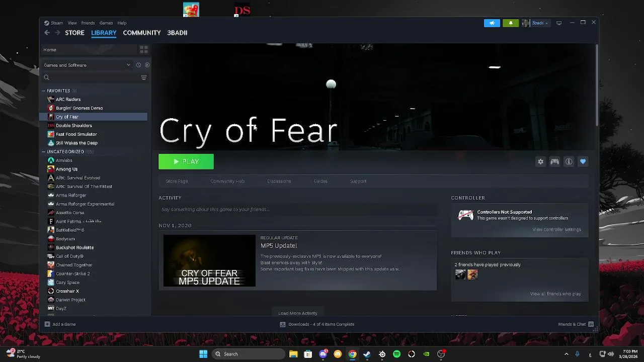
Task: Open Downloads status at bottom
Action: click(x=317, y=324)
